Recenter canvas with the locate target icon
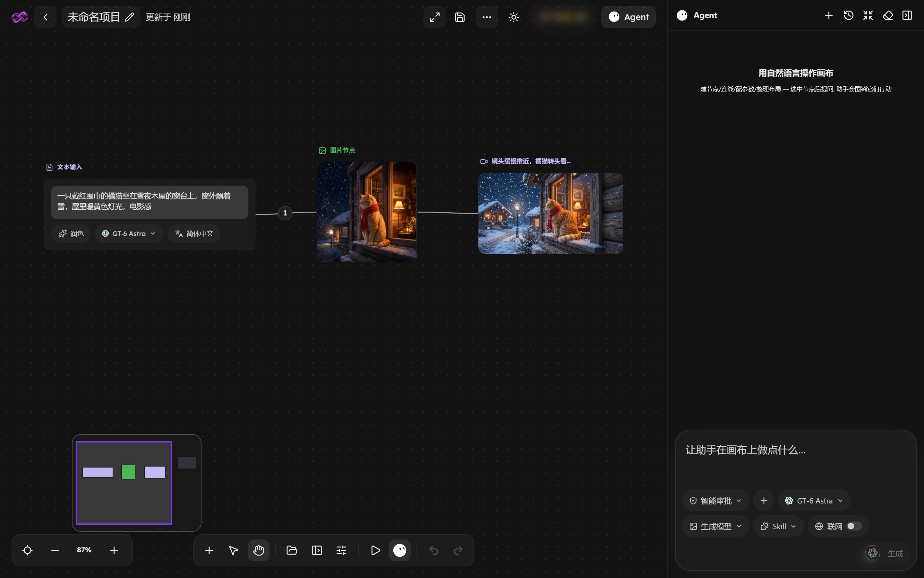924x578 pixels. click(x=28, y=550)
